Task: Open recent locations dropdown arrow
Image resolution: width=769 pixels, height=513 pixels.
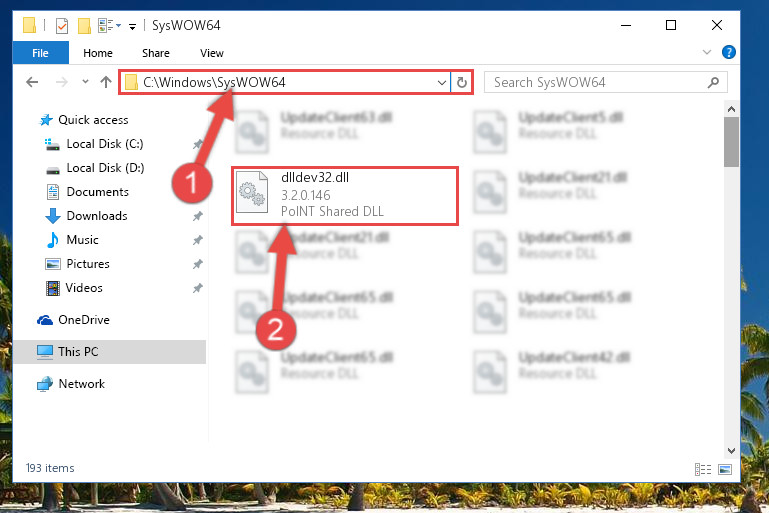Action: tap(85, 82)
